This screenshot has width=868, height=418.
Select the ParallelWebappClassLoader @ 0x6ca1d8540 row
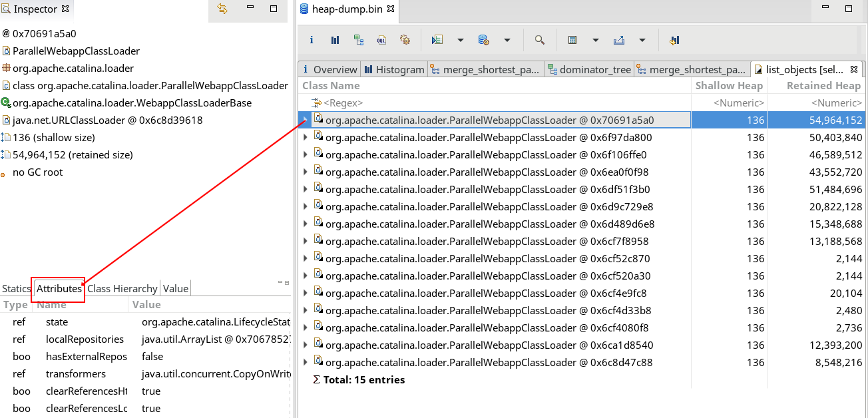click(489, 345)
